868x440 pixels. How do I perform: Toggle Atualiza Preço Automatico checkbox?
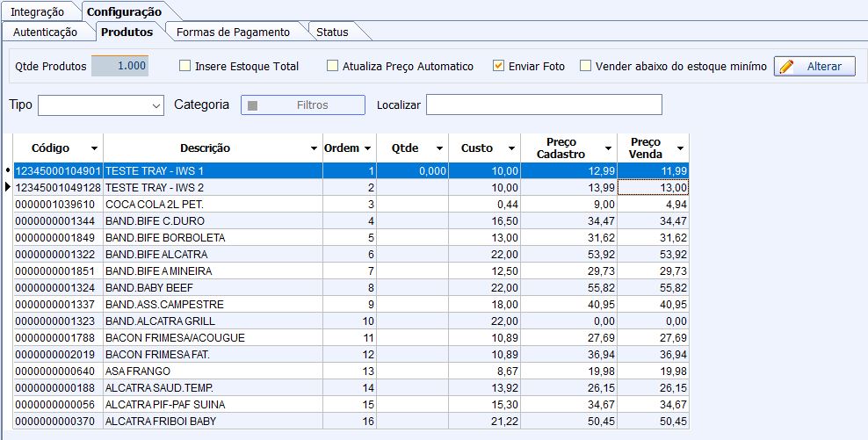pyautogui.click(x=332, y=66)
